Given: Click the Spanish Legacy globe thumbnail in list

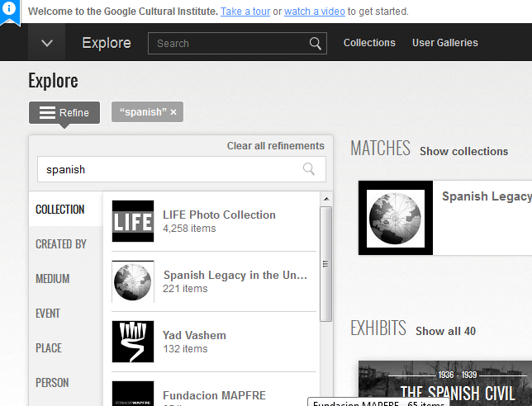Looking at the screenshot, I should (x=133, y=281).
